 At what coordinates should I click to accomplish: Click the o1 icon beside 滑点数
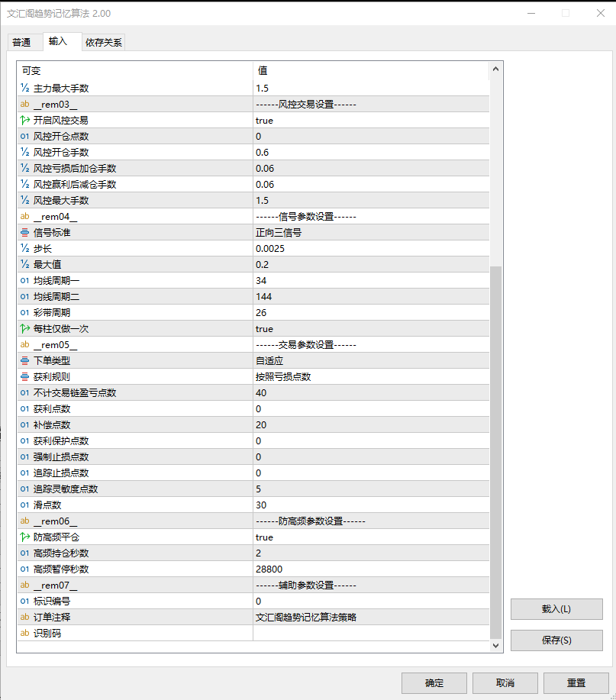coord(24,505)
